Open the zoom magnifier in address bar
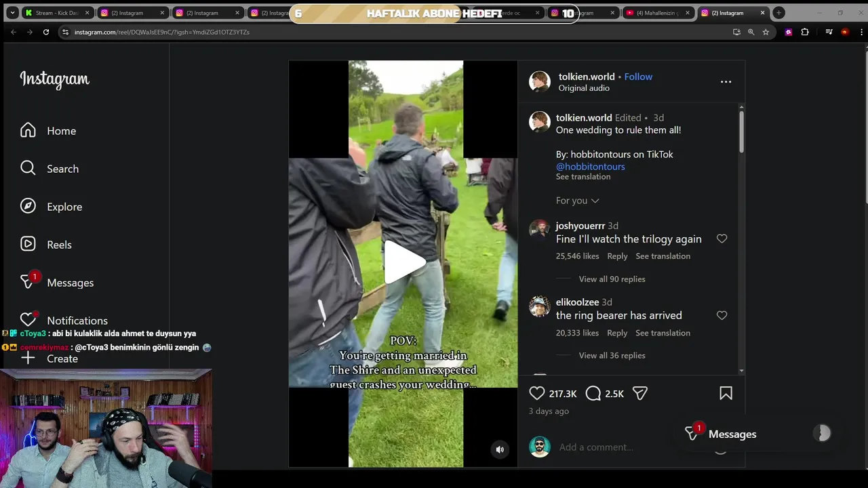The height and width of the screenshot is (488, 868). 751,32
